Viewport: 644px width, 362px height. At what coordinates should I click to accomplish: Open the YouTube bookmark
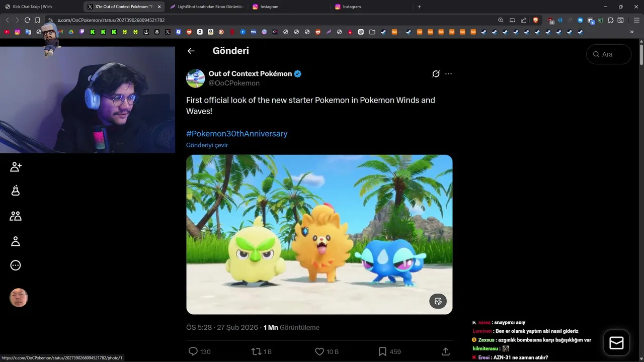click(x=7, y=32)
